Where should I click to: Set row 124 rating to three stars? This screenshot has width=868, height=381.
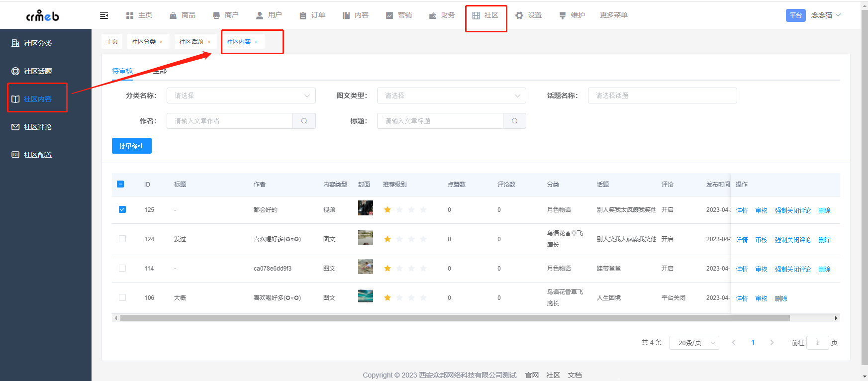(411, 239)
